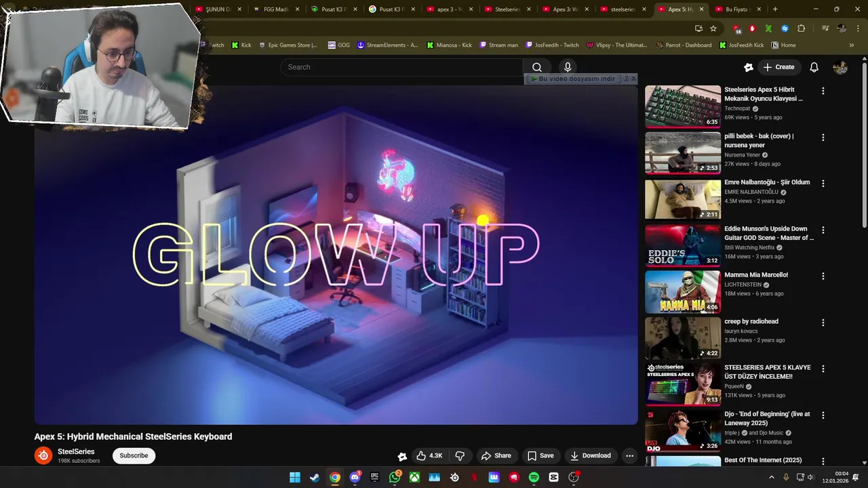
Task: Open 'Best Of The Internet (2025)' video title
Action: [x=763, y=460]
